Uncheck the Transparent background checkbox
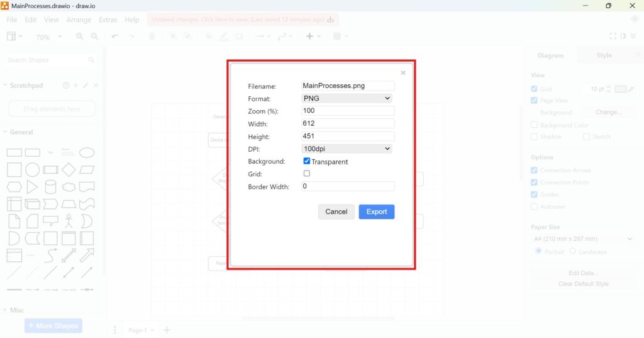Viewport: 644px width, 338px height. pos(307,161)
